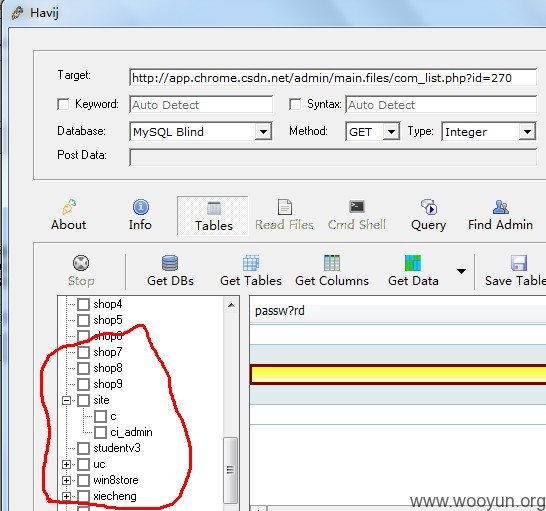This screenshot has width=546, height=511.
Task: Check the shop9 database checkbox
Action: tap(83, 384)
